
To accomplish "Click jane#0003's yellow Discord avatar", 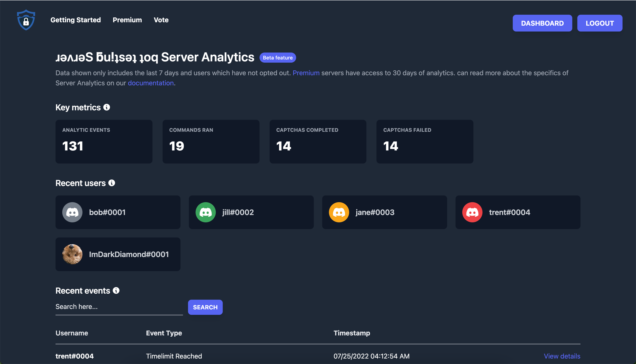I will point(339,212).
